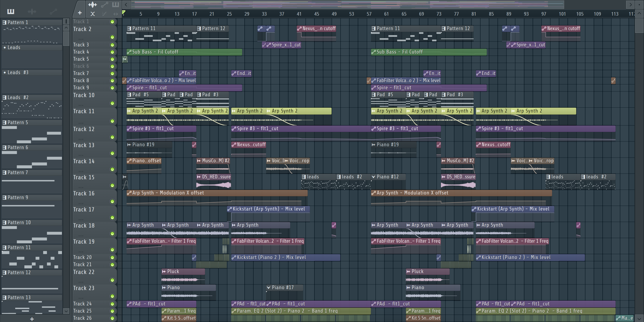Toggle the mute LED of Track 7
This screenshot has height=322, width=644.
(x=112, y=73)
